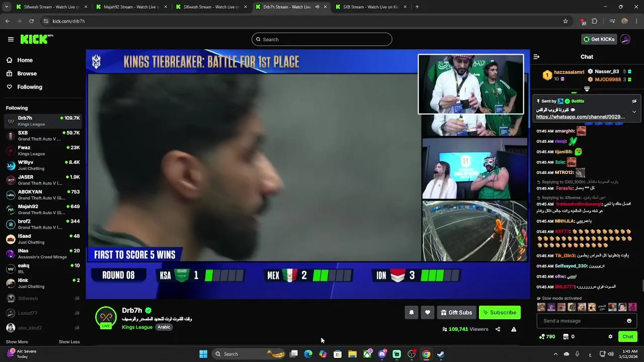Image resolution: width=644 pixels, height=362 pixels.
Task: Select W1llyv channel in Following list
Action: click(43, 165)
